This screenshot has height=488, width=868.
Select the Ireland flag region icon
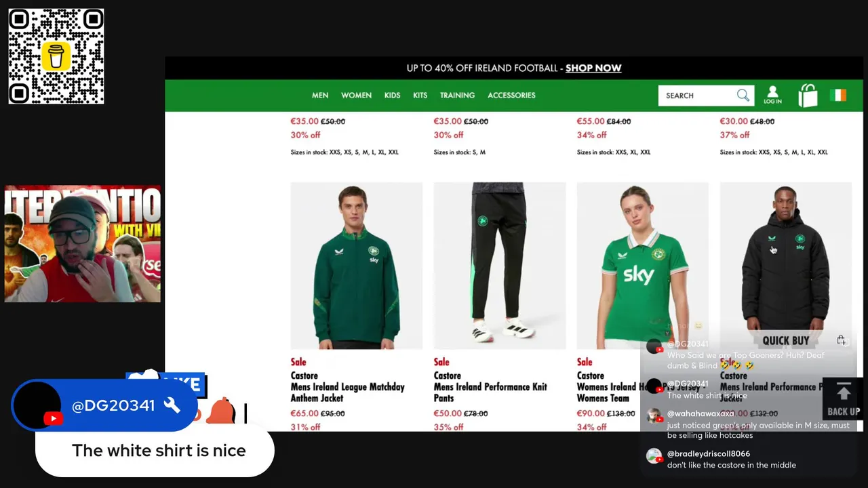click(x=838, y=96)
